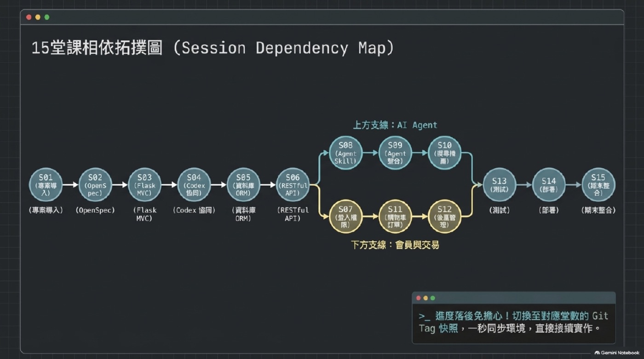644x359 pixels.
Task: Click the caption (OpenSpec) below S02
Action: pos(95,211)
